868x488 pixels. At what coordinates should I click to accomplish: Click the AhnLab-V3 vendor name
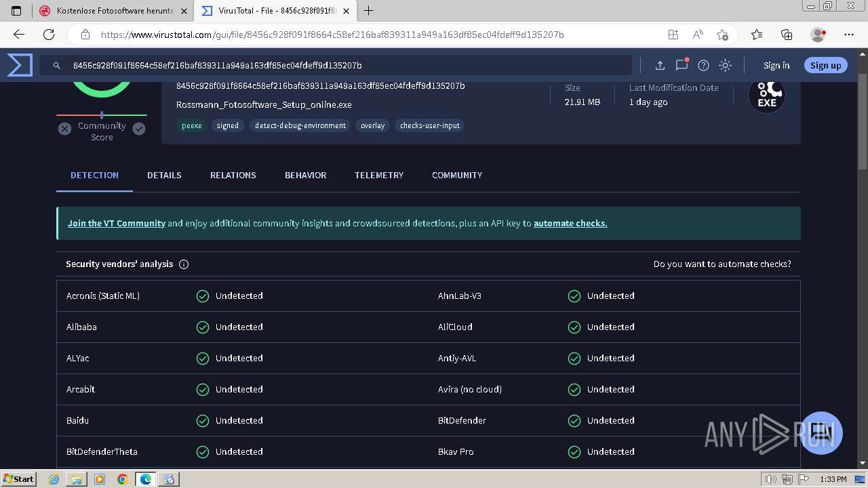click(x=460, y=296)
